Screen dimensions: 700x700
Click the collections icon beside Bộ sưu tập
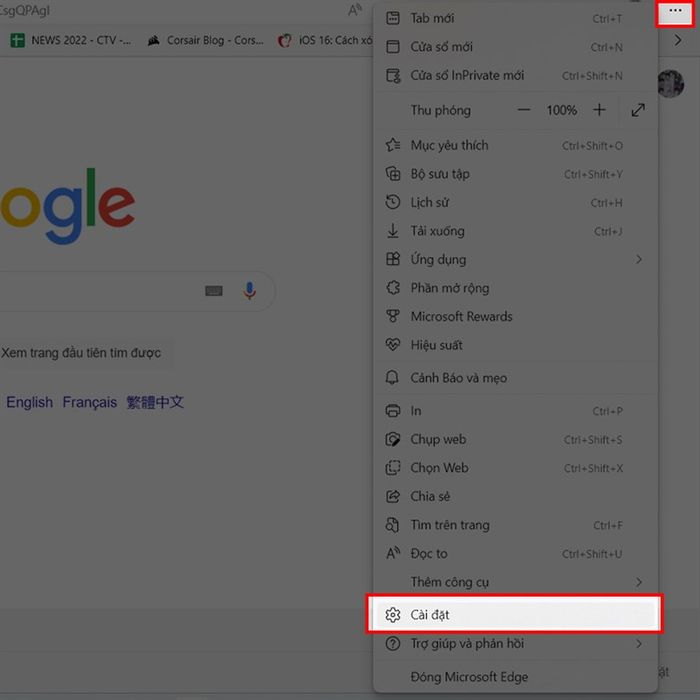click(393, 173)
